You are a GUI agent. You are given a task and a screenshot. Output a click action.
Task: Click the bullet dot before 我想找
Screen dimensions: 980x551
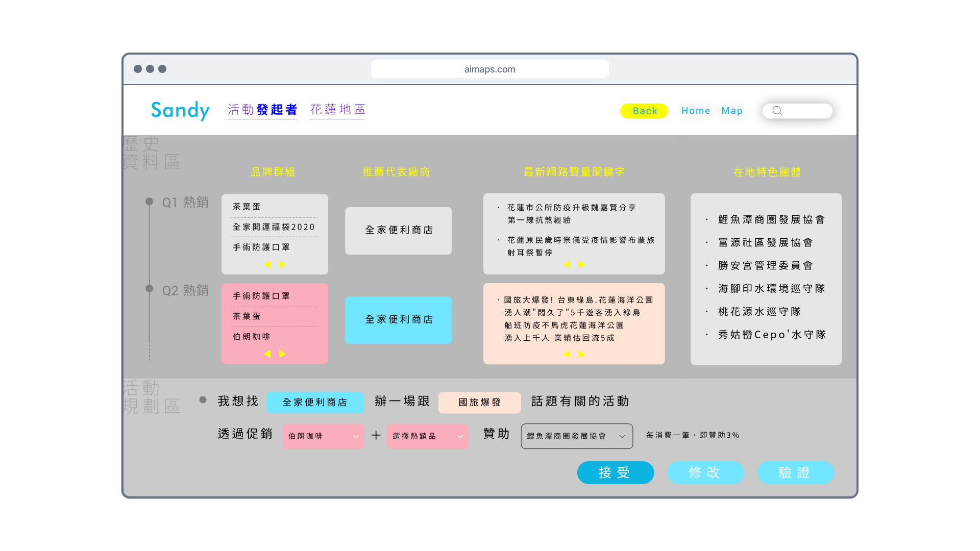(203, 400)
